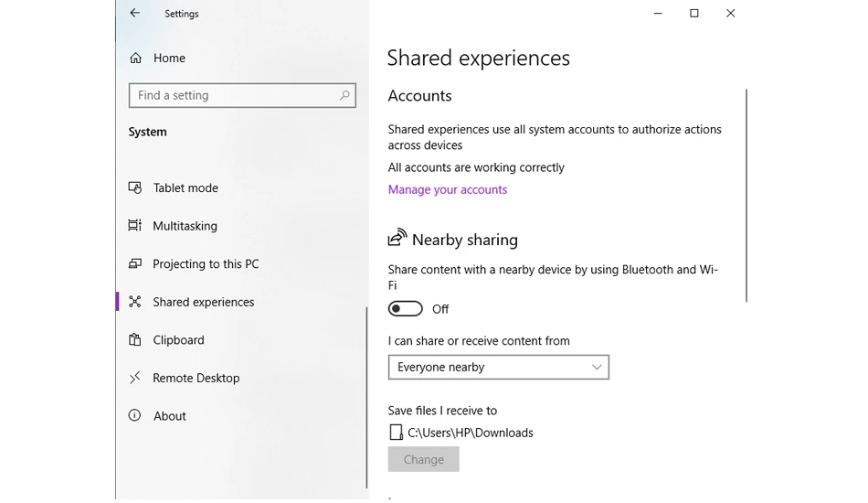Click the 'Shared experiences' page title
The width and height of the screenshot is (868, 503).
478,59
